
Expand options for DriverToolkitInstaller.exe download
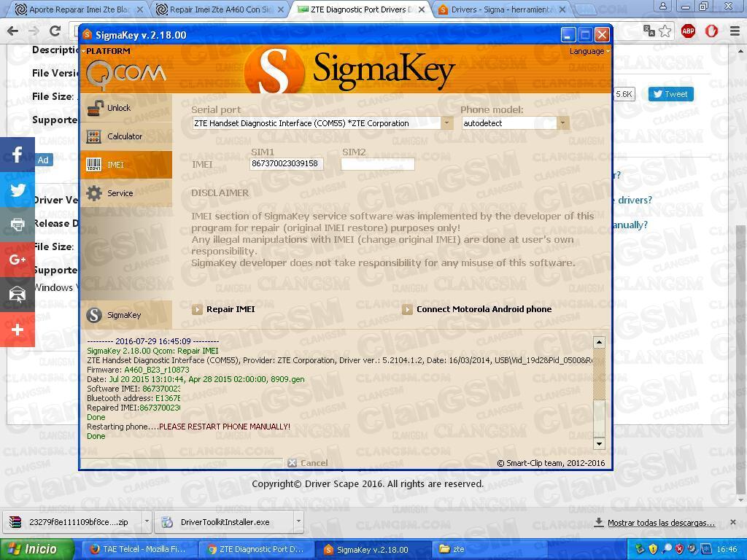[x=298, y=522]
